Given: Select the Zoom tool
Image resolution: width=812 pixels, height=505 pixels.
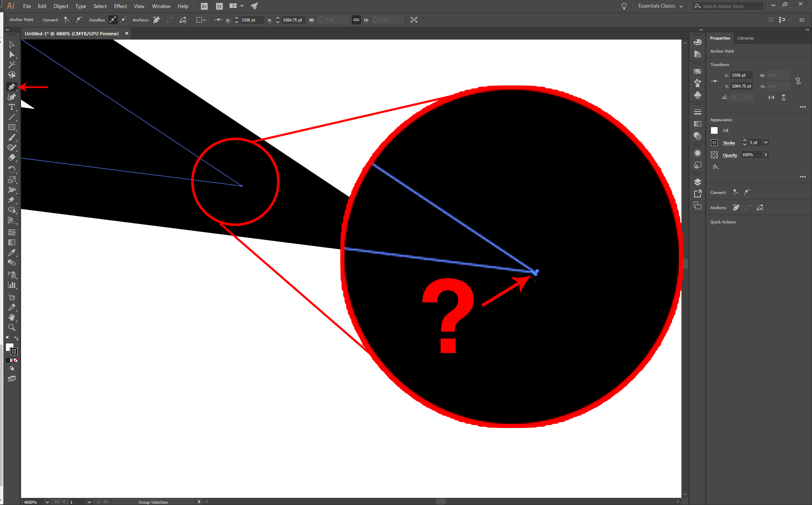Looking at the screenshot, I should click(11, 327).
